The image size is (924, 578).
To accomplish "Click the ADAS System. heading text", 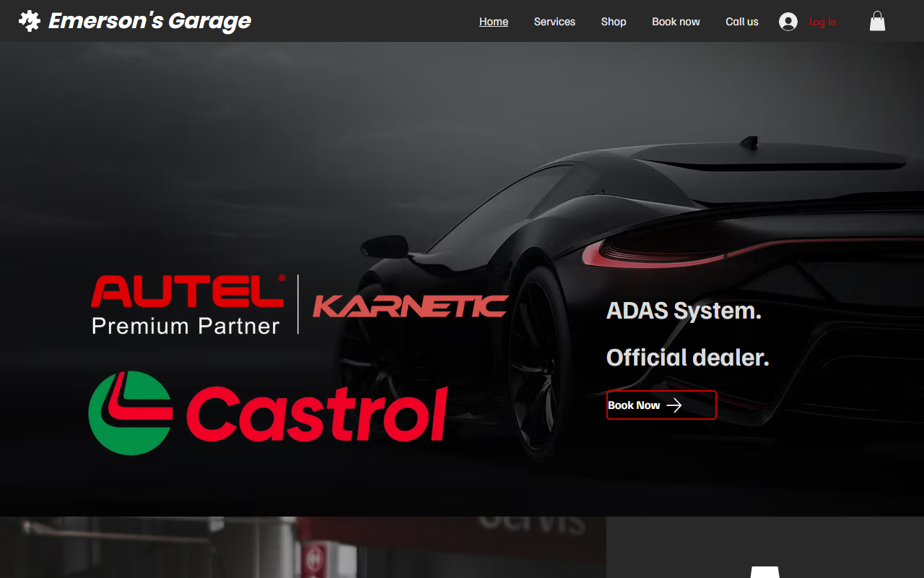I will pyautogui.click(x=684, y=311).
